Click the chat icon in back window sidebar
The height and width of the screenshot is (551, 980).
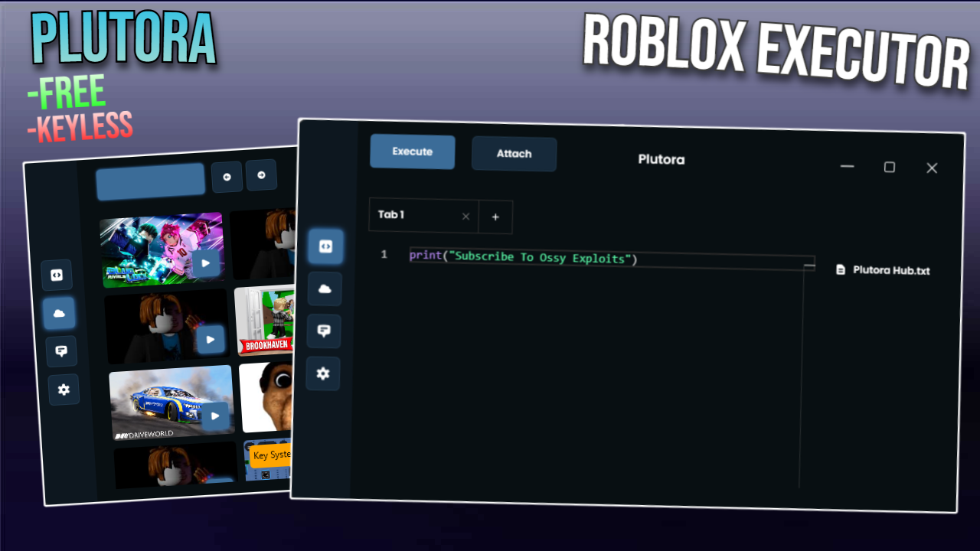[61, 351]
